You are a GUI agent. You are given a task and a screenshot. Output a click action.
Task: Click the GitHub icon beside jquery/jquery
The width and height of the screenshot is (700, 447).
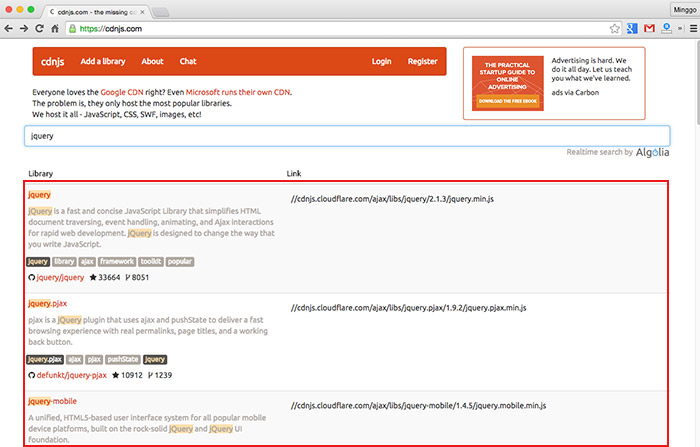[32, 277]
